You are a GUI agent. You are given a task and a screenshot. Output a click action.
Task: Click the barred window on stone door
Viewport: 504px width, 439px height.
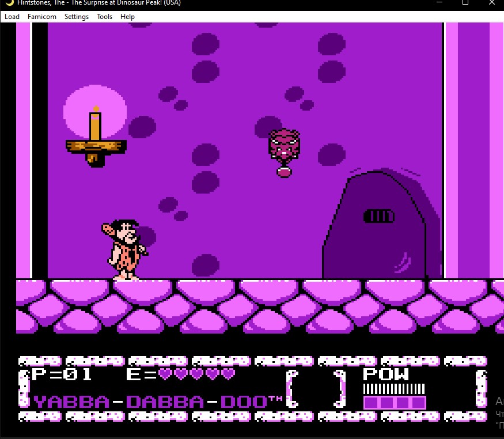click(x=379, y=217)
